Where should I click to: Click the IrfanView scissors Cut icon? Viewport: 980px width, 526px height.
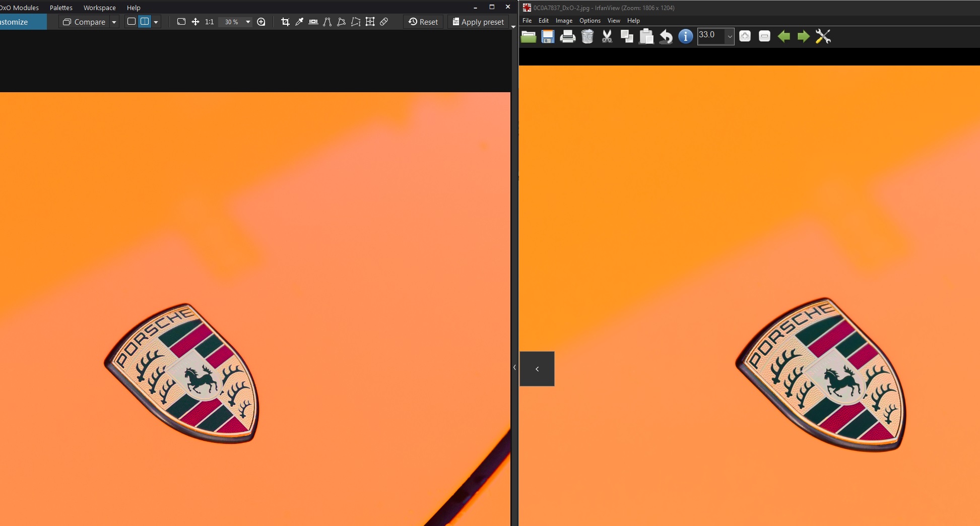click(607, 36)
